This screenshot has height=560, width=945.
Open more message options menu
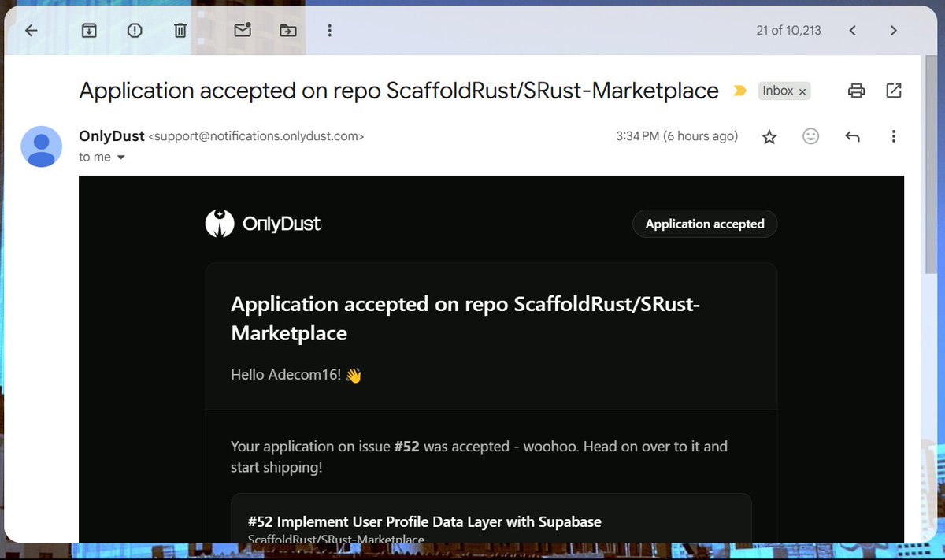pyautogui.click(x=894, y=136)
